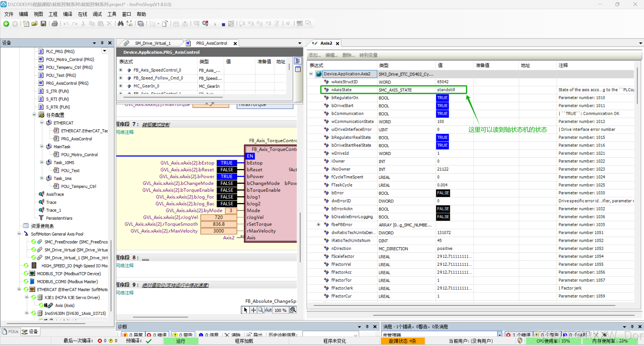Select the PRG_AxisControl (PRG) tree item
Image resolution: width=644 pixels, height=346 pixels.
click(x=67, y=83)
